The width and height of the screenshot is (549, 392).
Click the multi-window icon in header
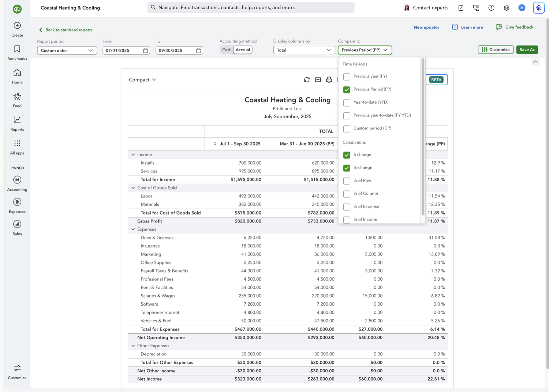click(x=476, y=8)
